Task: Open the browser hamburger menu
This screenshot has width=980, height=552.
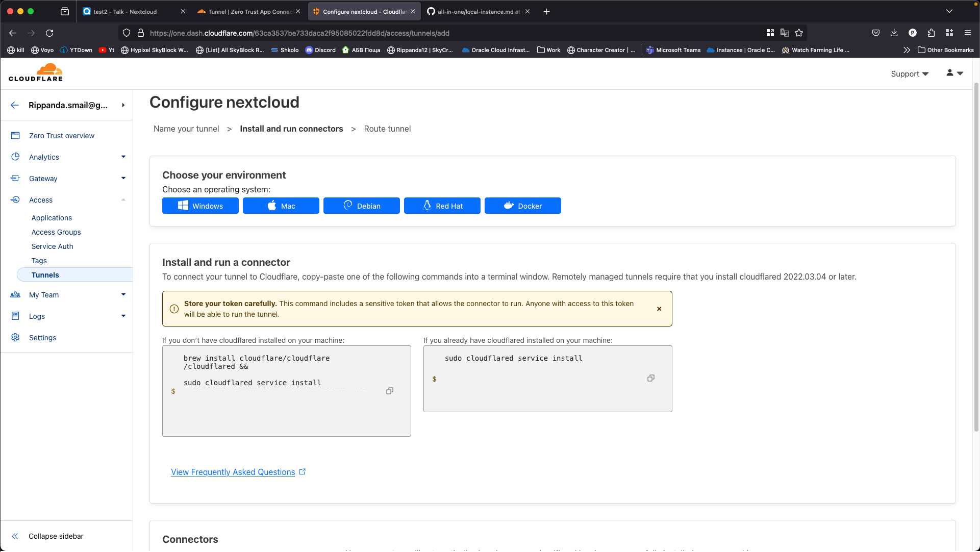Action: tap(968, 33)
